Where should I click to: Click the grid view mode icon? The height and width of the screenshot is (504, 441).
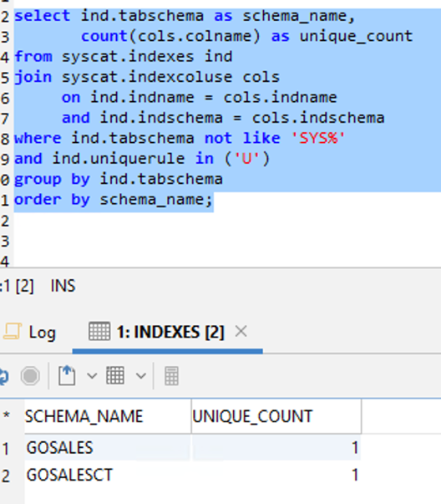tap(115, 375)
